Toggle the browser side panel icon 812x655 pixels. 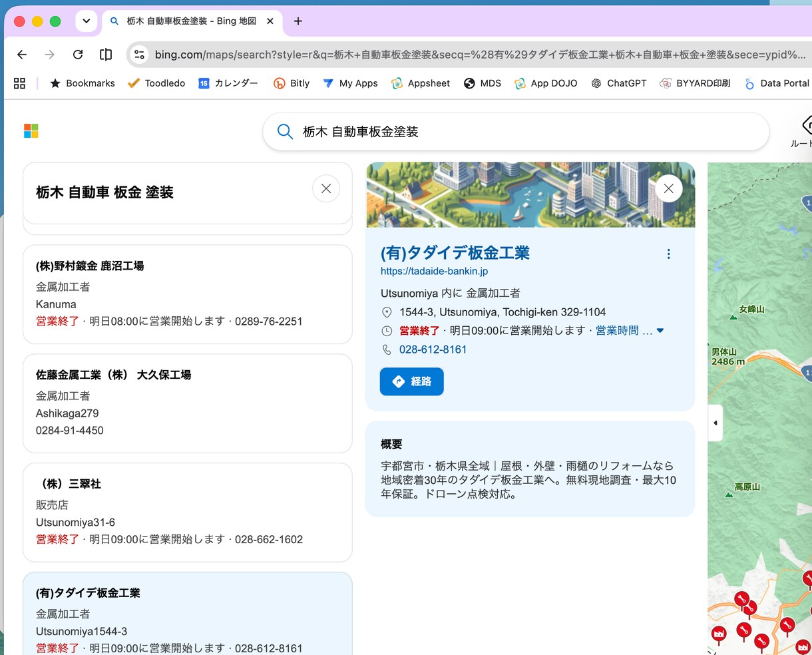[x=106, y=55]
